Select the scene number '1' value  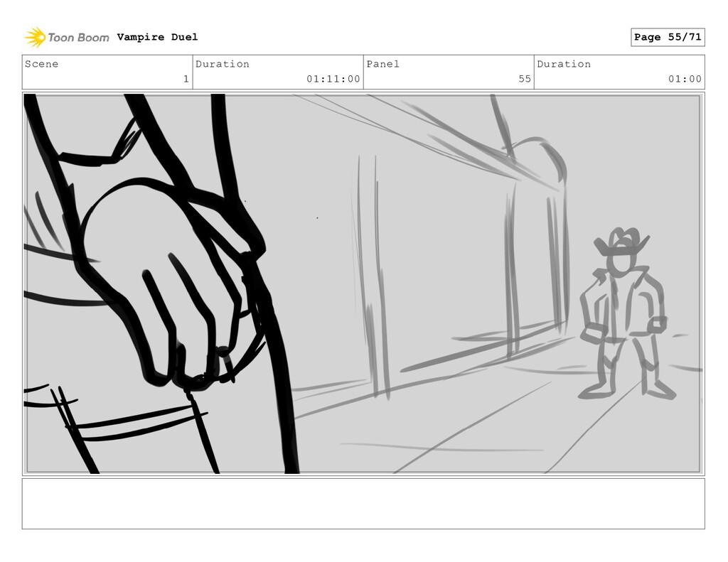pos(186,79)
